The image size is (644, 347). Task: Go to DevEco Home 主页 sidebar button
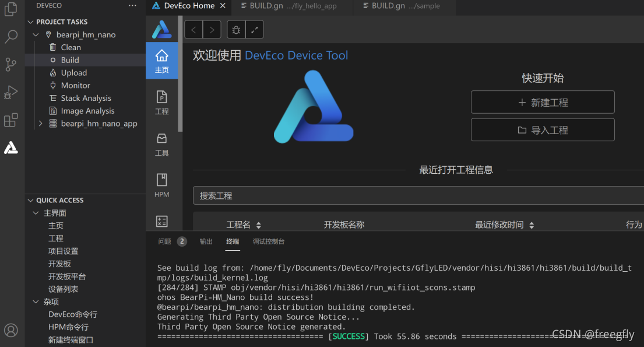pos(162,61)
